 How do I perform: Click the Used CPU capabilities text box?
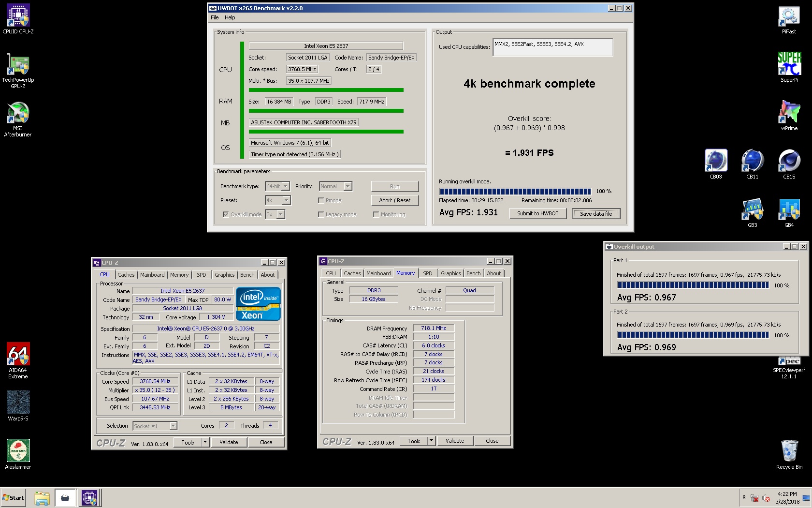tap(553, 47)
